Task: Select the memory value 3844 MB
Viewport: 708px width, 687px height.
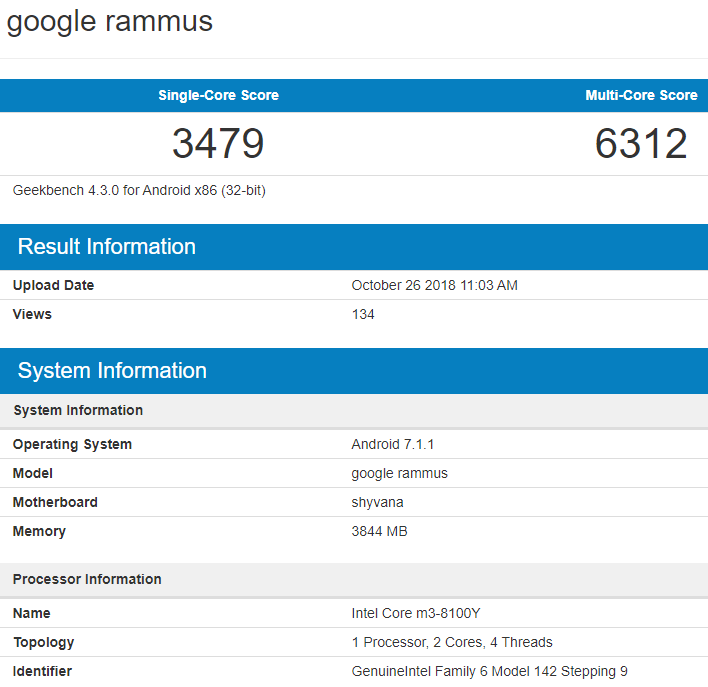Action: coord(379,531)
